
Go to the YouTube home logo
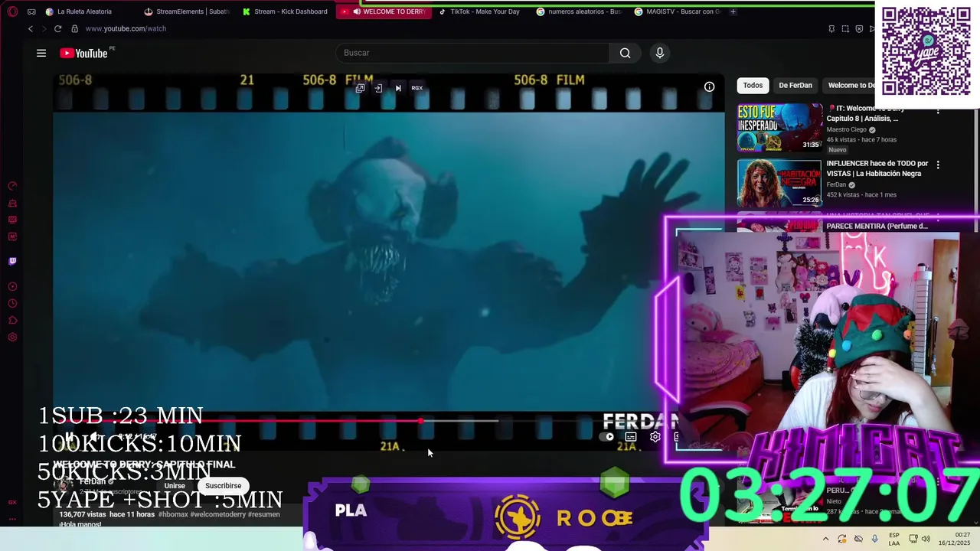point(83,53)
